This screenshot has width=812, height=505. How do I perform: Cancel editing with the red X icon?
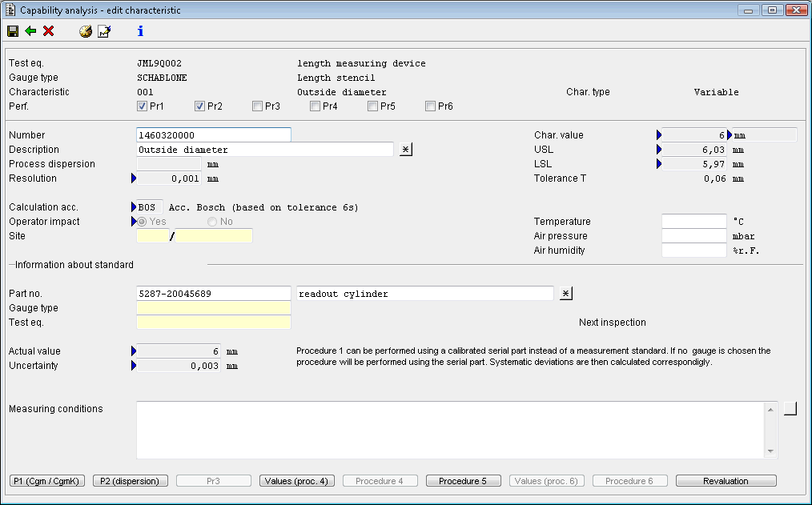49,31
